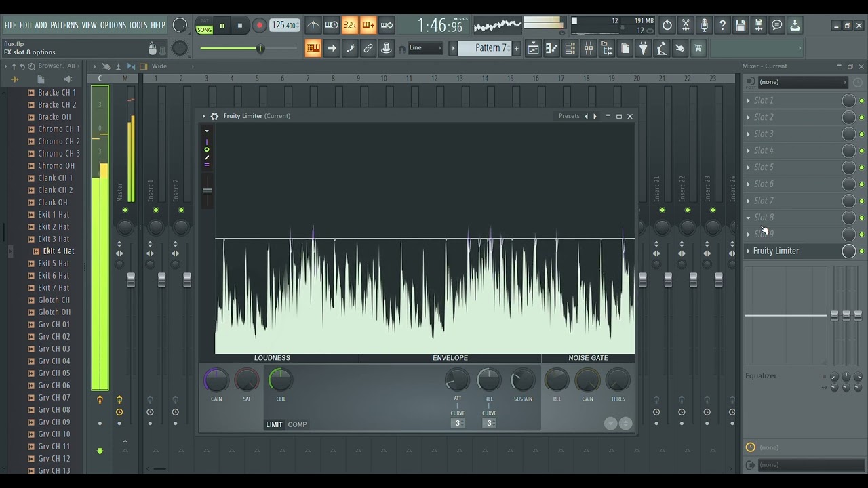The height and width of the screenshot is (488, 868).
Task: Mute Insert 1 with its green LED
Action: tap(156, 210)
